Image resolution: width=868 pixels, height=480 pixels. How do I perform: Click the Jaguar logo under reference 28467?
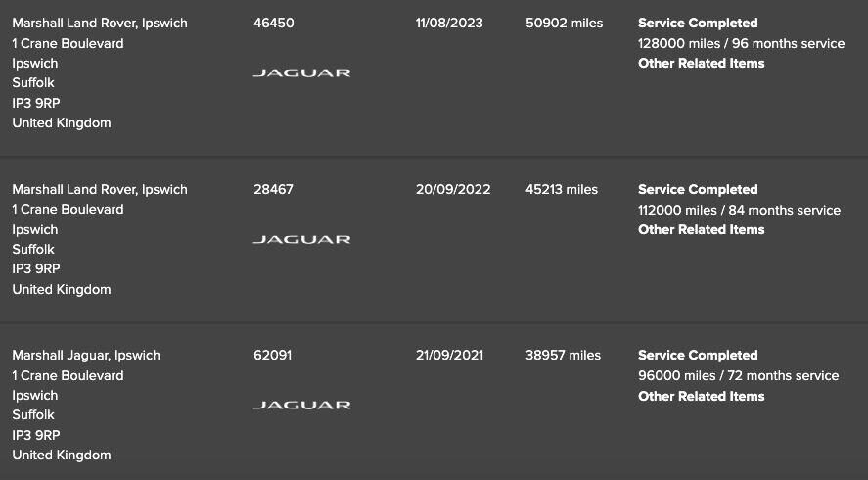click(x=301, y=239)
